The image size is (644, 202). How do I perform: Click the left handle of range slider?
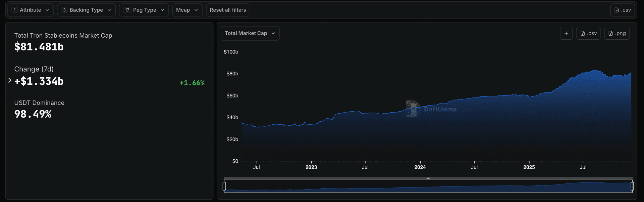224,186
